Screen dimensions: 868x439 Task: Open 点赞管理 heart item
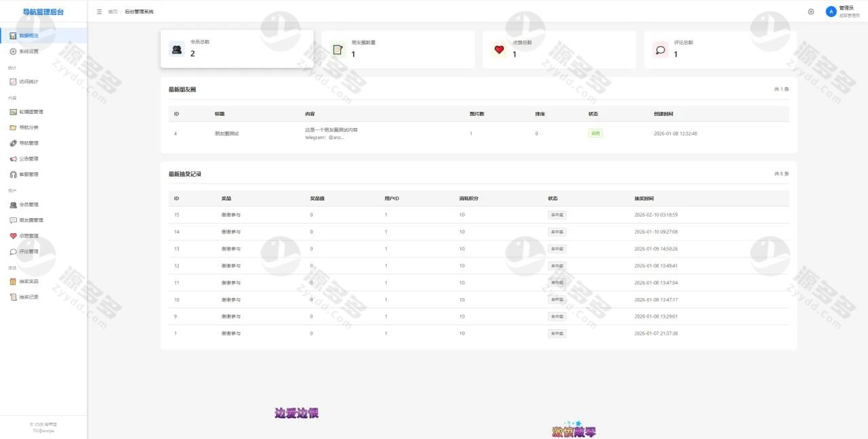(28, 236)
